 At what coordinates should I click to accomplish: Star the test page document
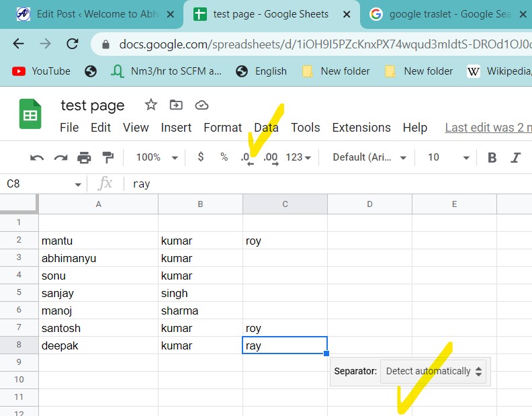151,105
